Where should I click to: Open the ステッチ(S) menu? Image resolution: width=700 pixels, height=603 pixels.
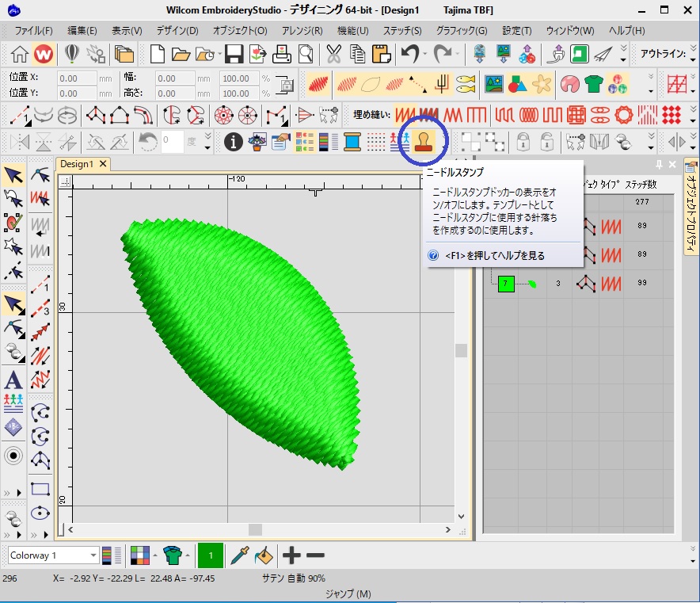(402, 30)
